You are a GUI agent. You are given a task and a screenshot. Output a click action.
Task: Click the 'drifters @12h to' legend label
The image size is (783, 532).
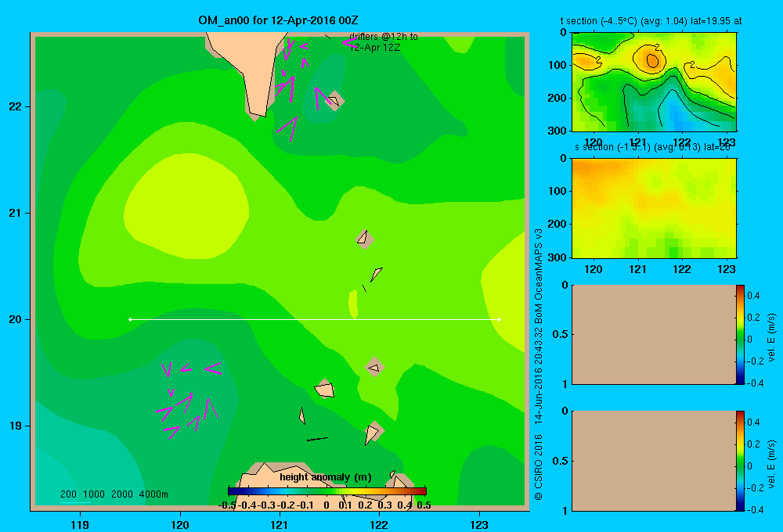coord(384,37)
